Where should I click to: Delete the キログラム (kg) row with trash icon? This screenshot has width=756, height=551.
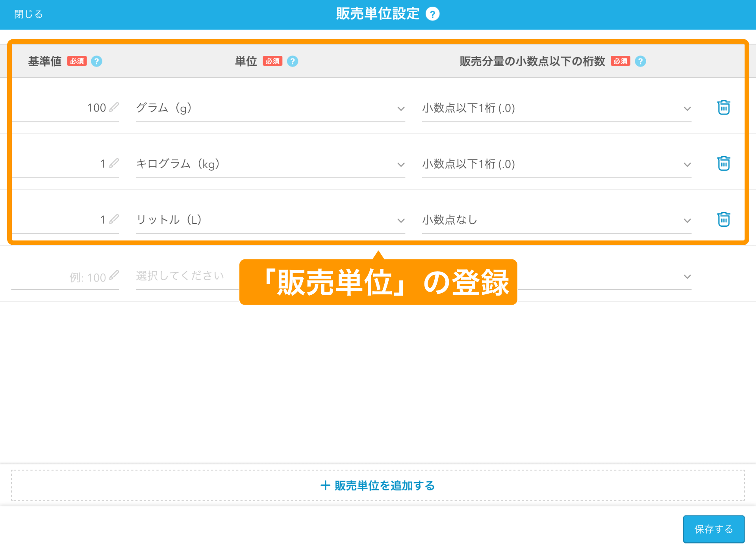click(x=724, y=163)
